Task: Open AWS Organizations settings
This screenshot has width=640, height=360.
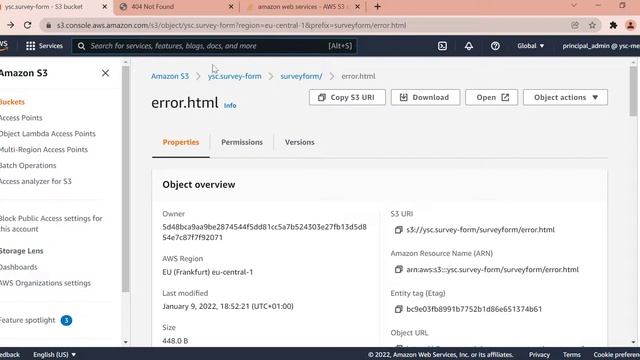Action: [x=45, y=283]
